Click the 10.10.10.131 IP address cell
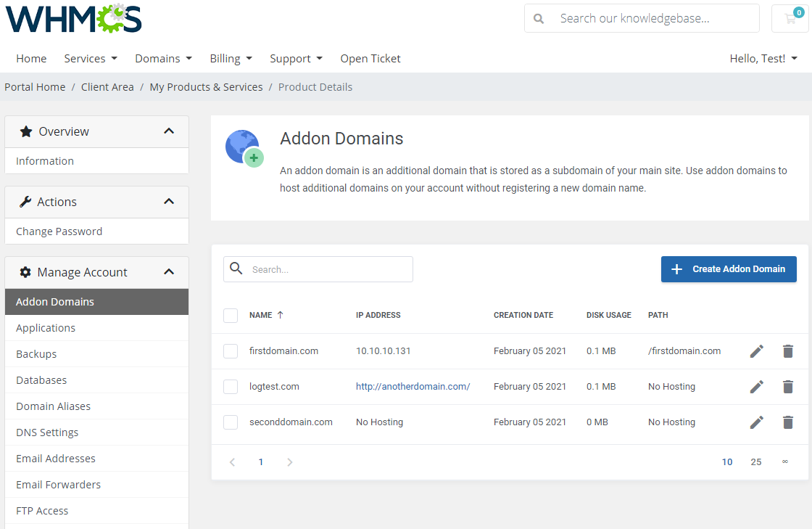The width and height of the screenshot is (812, 529). 384,351
